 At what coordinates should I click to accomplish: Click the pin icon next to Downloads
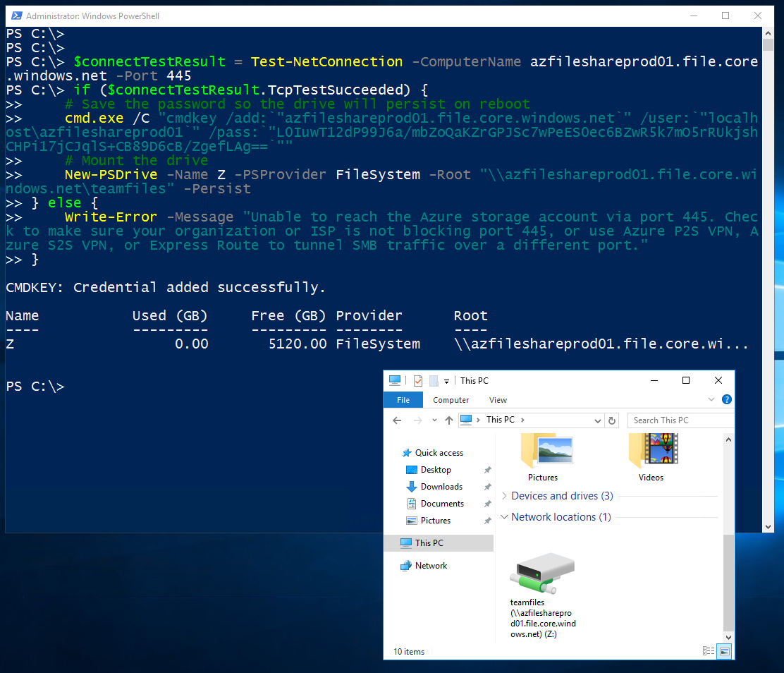pyautogui.click(x=487, y=487)
